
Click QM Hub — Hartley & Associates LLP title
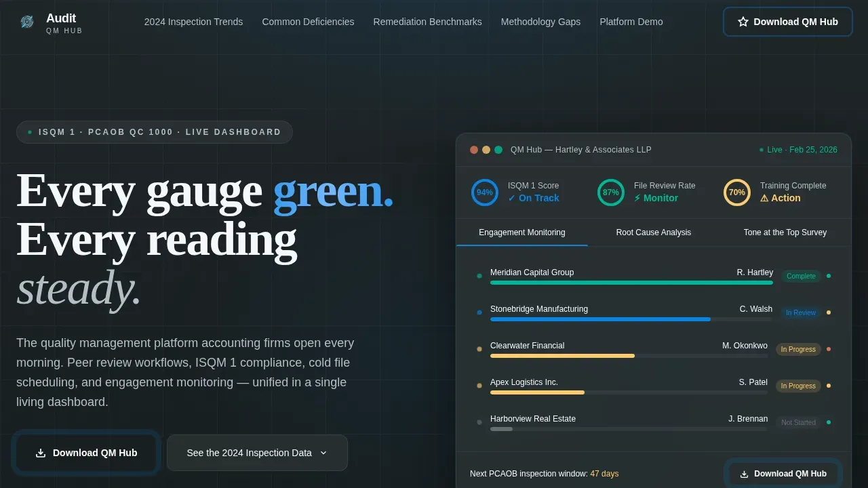pyautogui.click(x=581, y=150)
